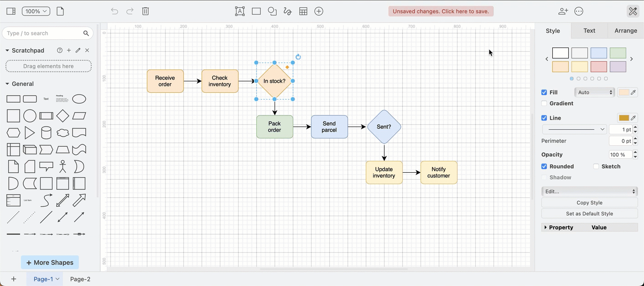
Task: Turn on the Sketch checkbox
Action: tap(596, 166)
